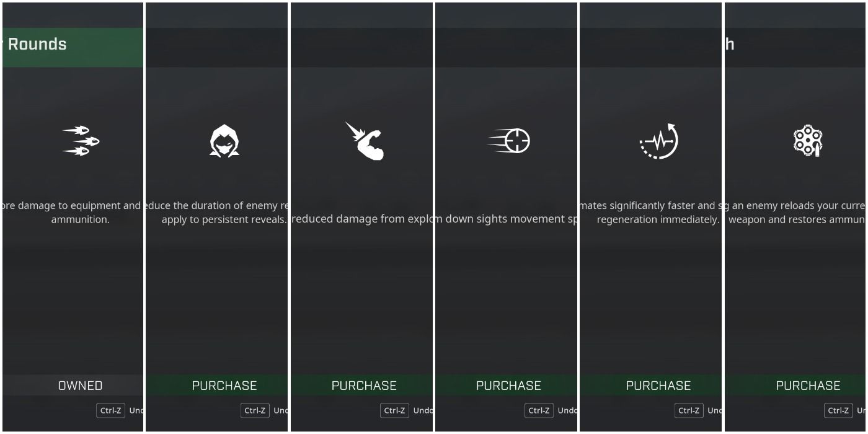
Task: Click Ctrl-Z undo under revolver cylinder perk
Action: 838,410
